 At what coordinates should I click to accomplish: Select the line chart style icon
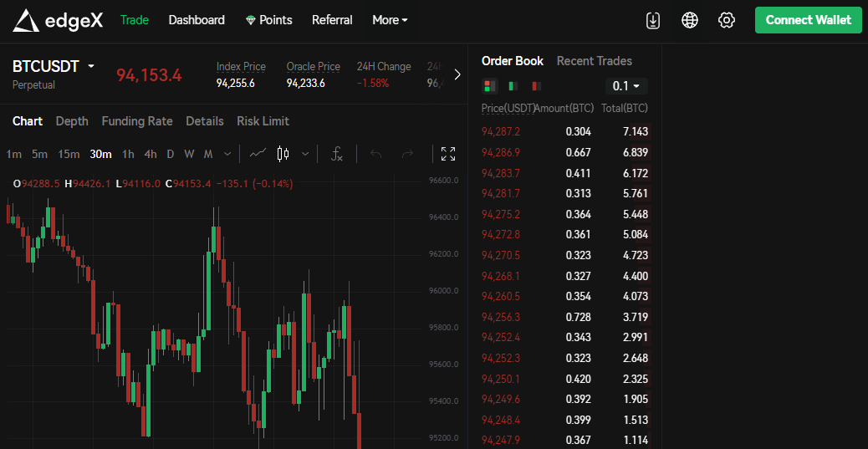click(x=258, y=153)
